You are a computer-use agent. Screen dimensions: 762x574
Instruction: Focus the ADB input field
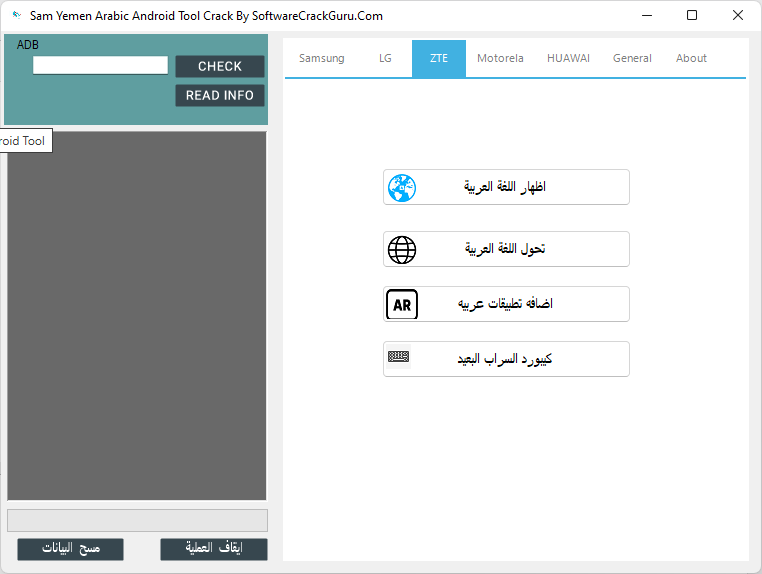(100, 65)
